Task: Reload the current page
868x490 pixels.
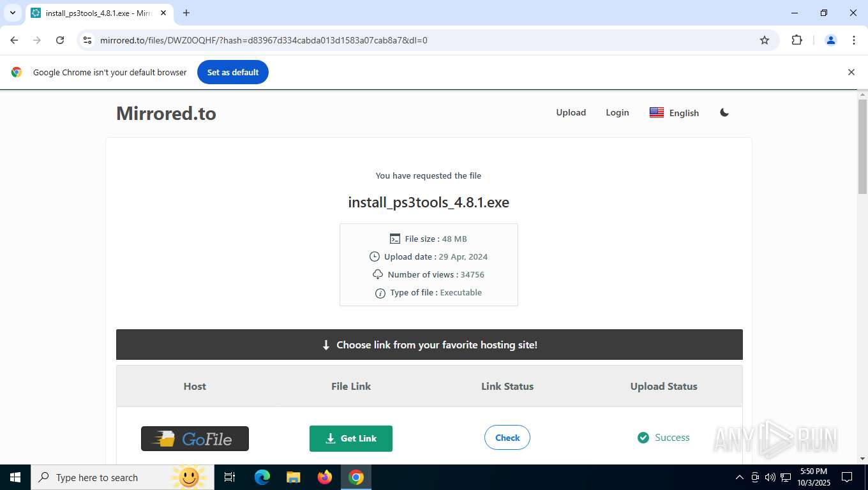Action: point(60,40)
